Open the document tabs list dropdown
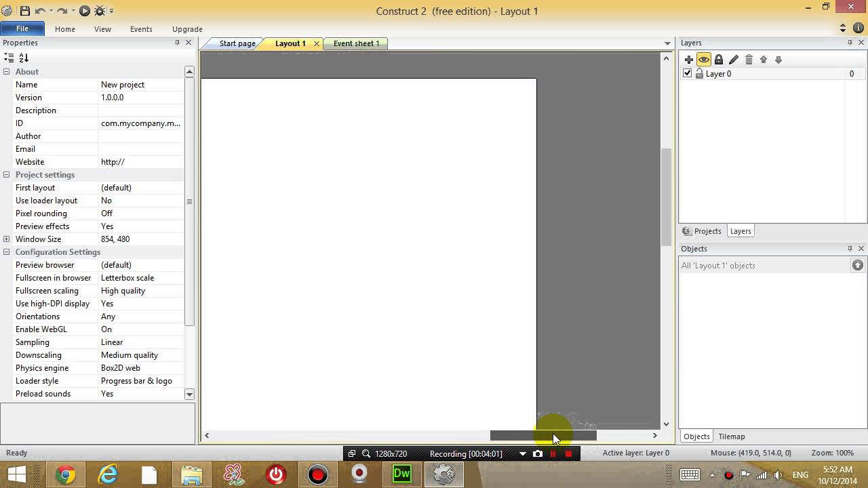The image size is (868, 488). click(667, 43)
